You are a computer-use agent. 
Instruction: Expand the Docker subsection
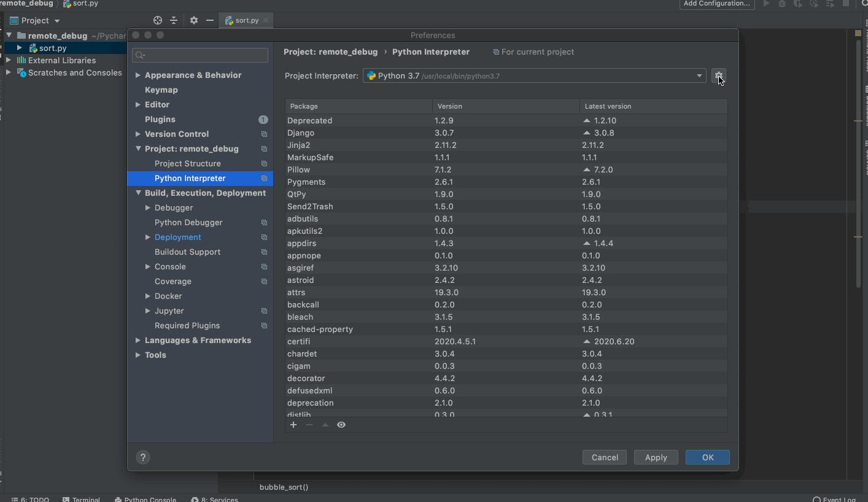147,296
